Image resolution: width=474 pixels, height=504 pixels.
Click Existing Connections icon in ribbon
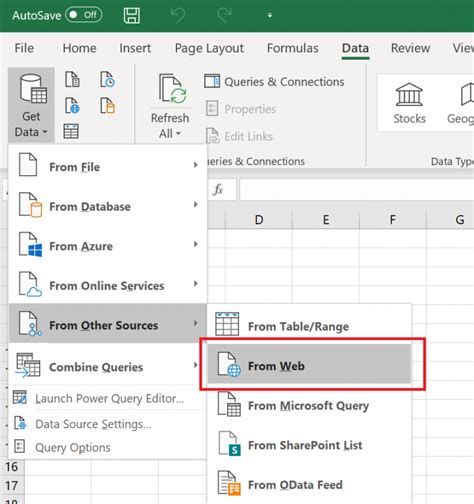point(107,106)
